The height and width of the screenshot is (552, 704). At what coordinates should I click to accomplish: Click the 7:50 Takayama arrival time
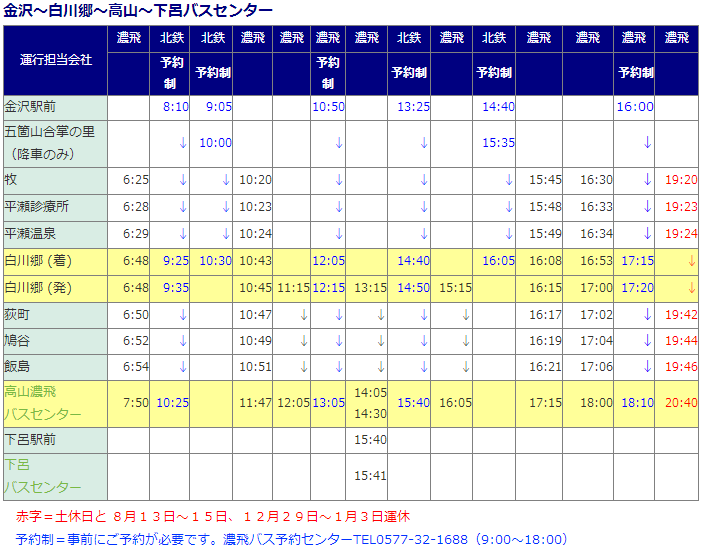pos(136,402)
